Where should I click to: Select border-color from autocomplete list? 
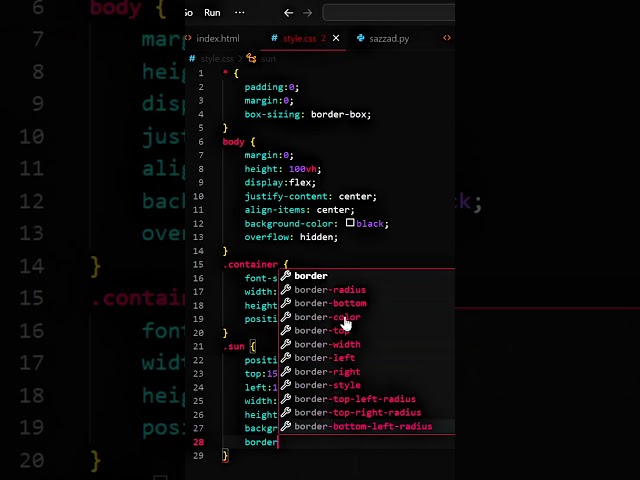(x=367, y=317)
